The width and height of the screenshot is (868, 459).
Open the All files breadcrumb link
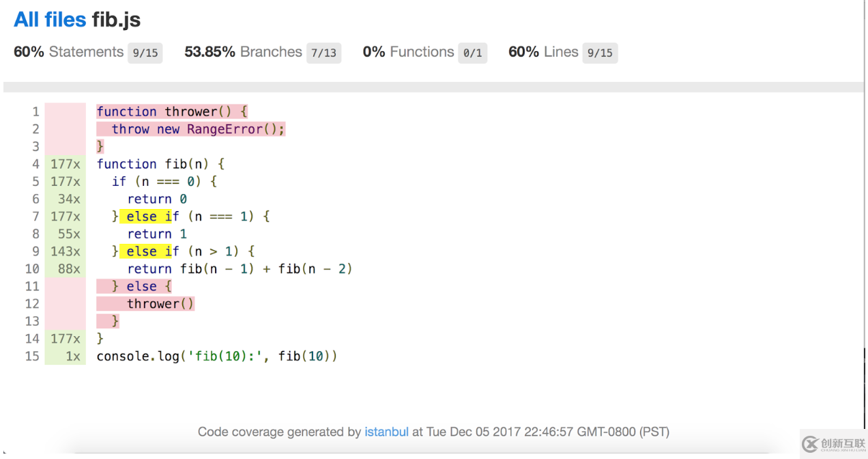(x=50, y=20)
